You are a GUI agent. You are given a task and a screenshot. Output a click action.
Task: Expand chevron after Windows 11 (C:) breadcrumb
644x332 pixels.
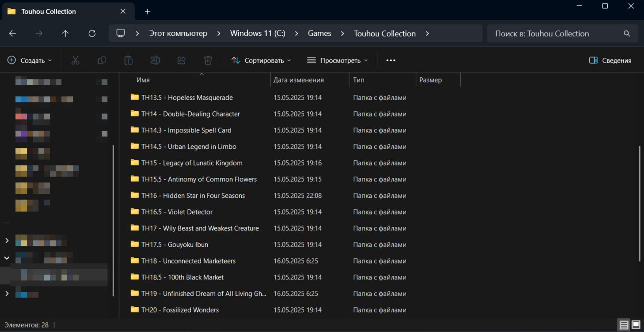tap(296, 34)
